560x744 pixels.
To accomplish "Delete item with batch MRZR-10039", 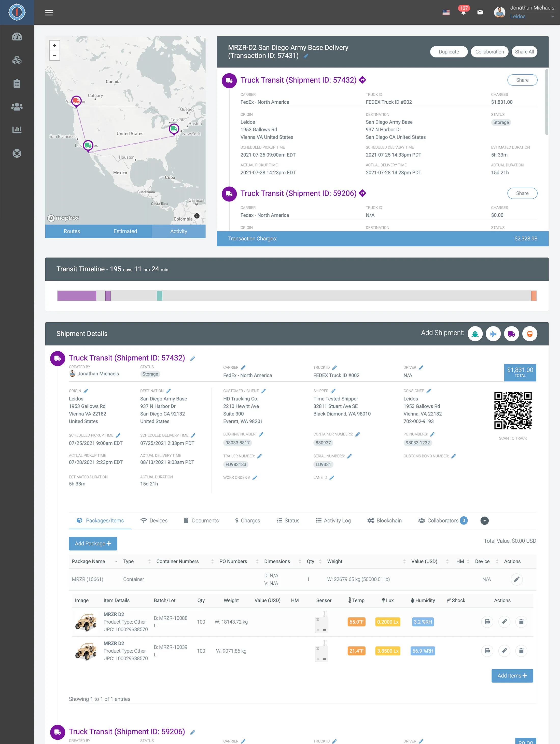I will coord(521,651).
